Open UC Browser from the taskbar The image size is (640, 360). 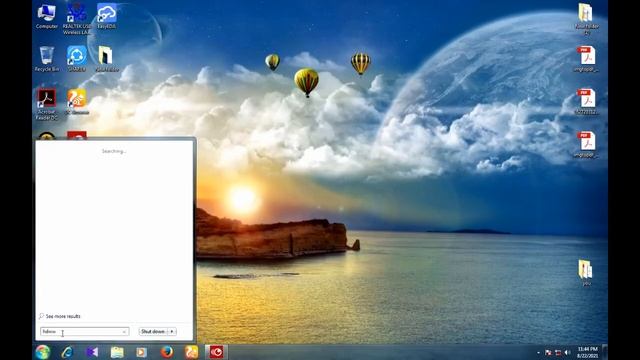191,352
